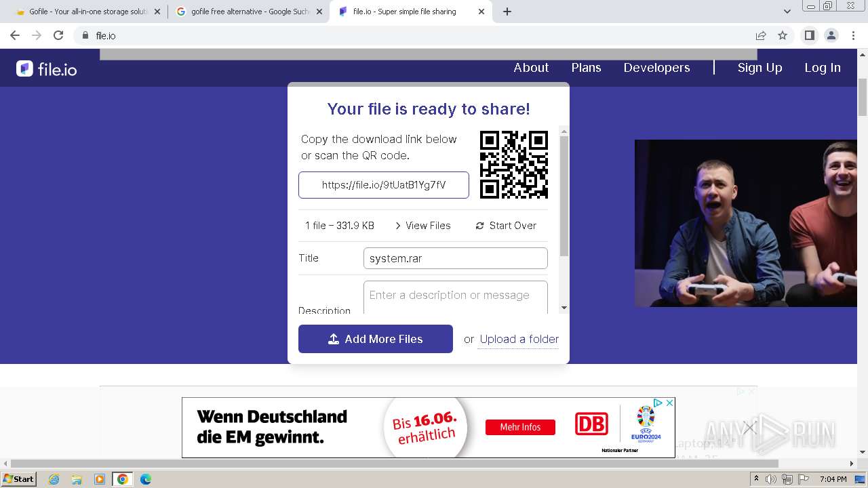Click the network tray icon
The height and width of the screenshot is (488, 868).
[x=787, y=479]
